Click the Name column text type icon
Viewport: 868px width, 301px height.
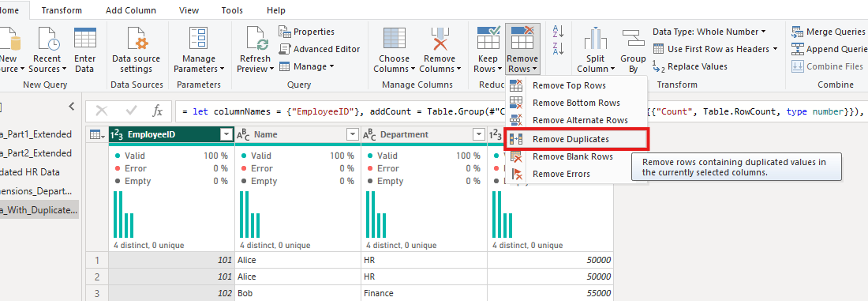click(244, 135)
